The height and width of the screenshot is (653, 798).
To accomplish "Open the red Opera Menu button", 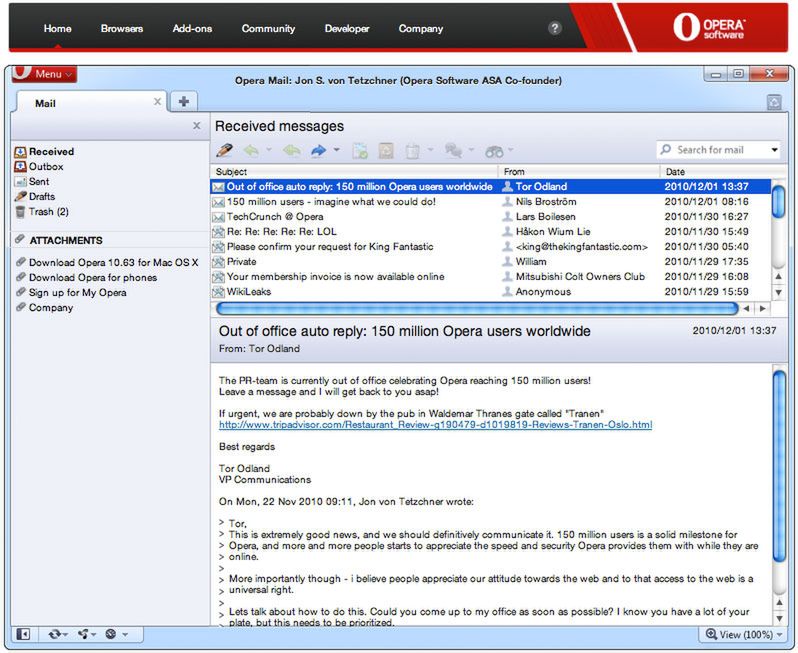I will click(45, 73).
